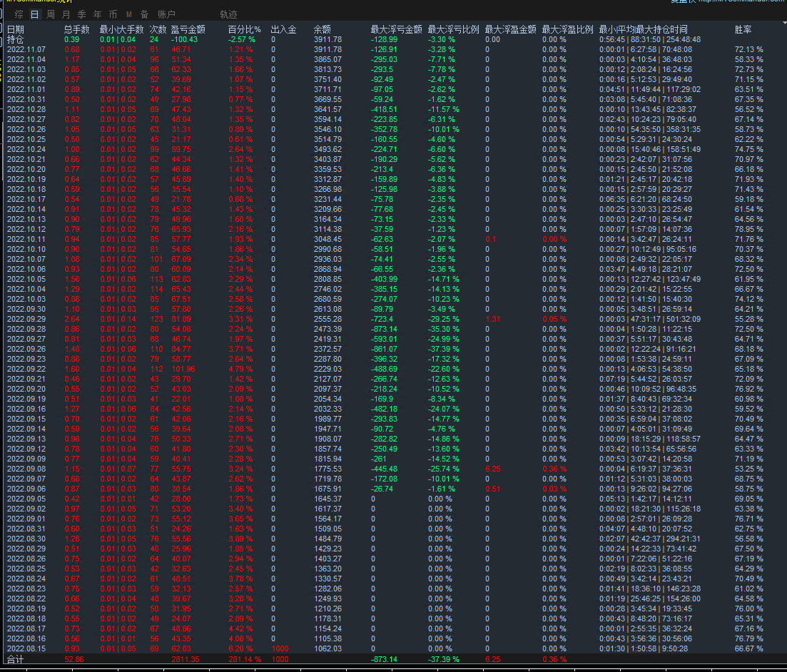Screen dimensions: 787x672
Task: Click the 总手数 column header
Action: (x=77, y=30)
